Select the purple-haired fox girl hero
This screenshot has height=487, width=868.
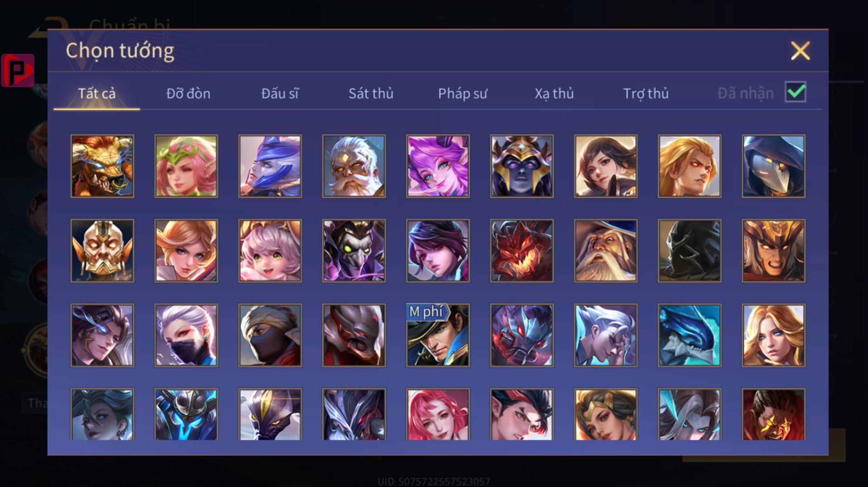[x=438, y=166]
